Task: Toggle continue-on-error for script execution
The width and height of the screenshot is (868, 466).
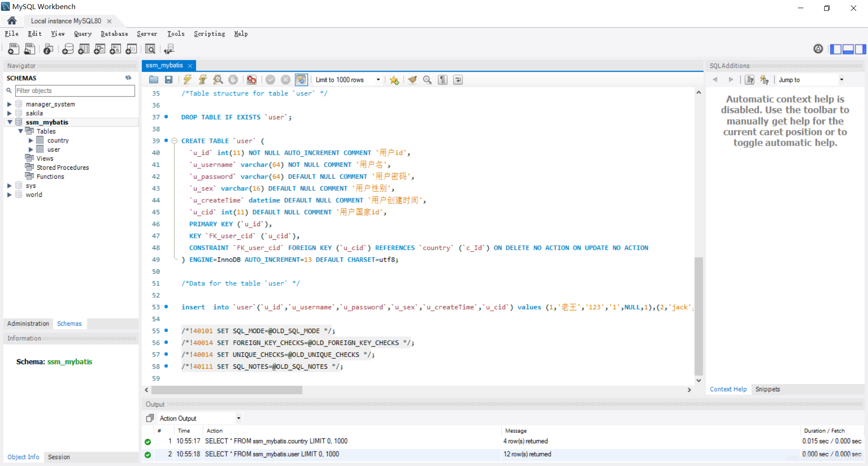Action: click(252, 80)
